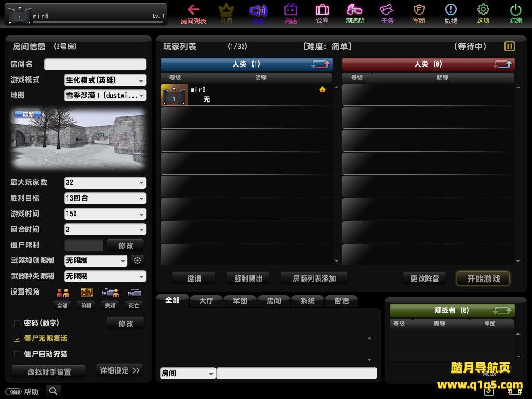Screen dimensions: 532x399
Task: Open the 任务 missions icon
Action: point(387,14)
